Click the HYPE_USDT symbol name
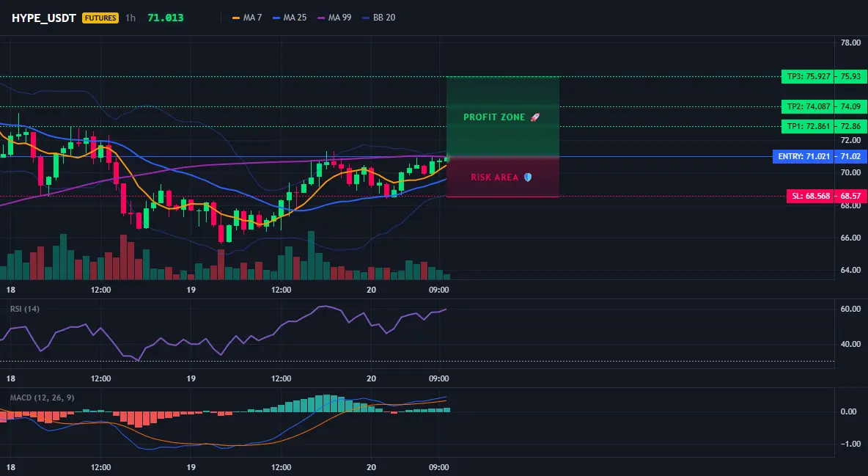Viewport: 868px width, 476px height. (x=44, y=18)
